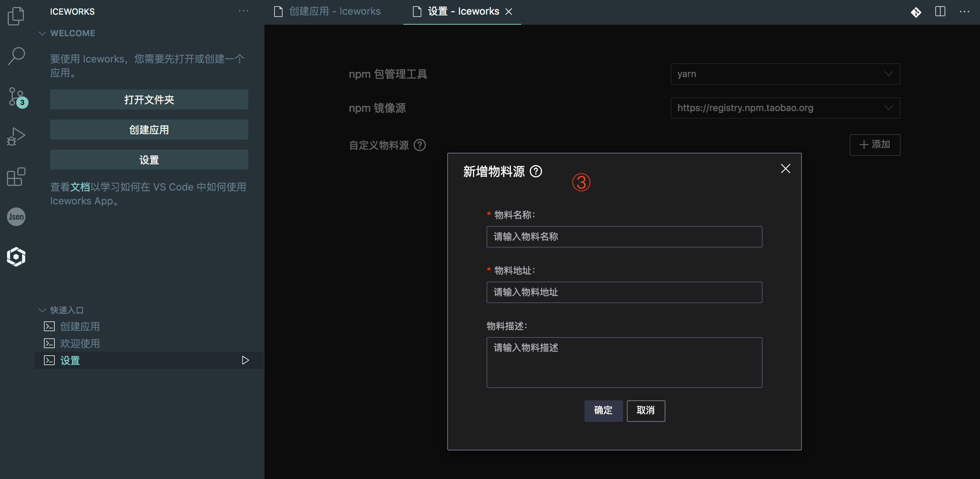Select the Iceworks hexagon icon in activity bar

point(16,257)
